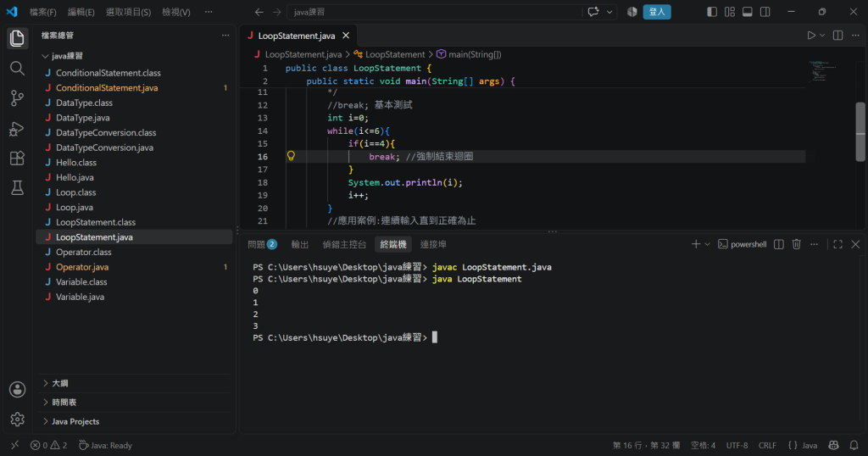This screenshot has width=868, height=456.
Task: Click the code minimap preview
Action: 822,71
